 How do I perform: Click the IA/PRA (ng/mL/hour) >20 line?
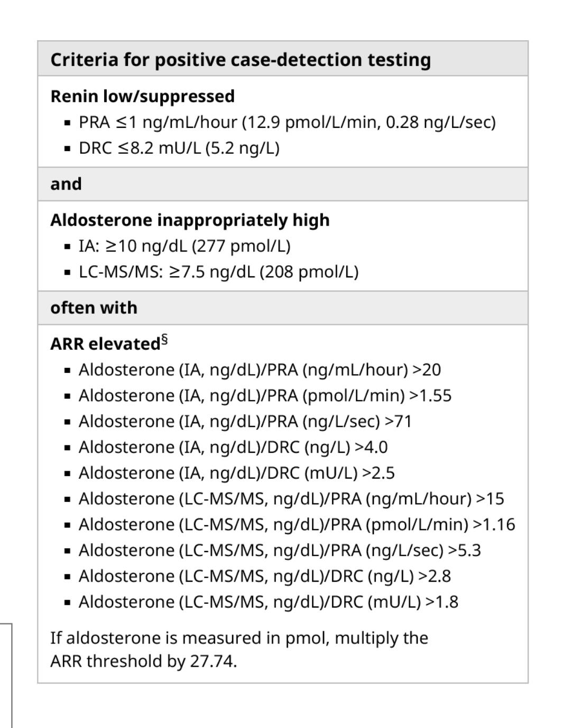260,370
